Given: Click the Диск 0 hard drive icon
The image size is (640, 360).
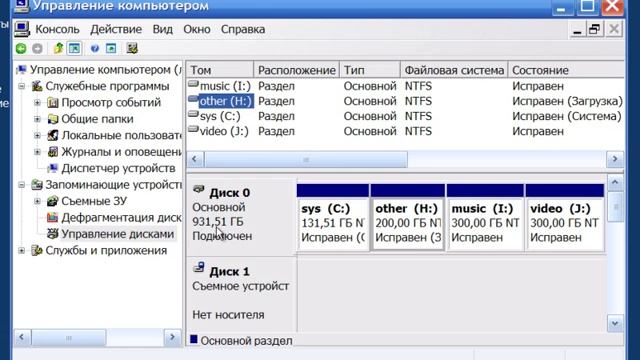Looking at the screenshot, I should click(x=199, y=189).
